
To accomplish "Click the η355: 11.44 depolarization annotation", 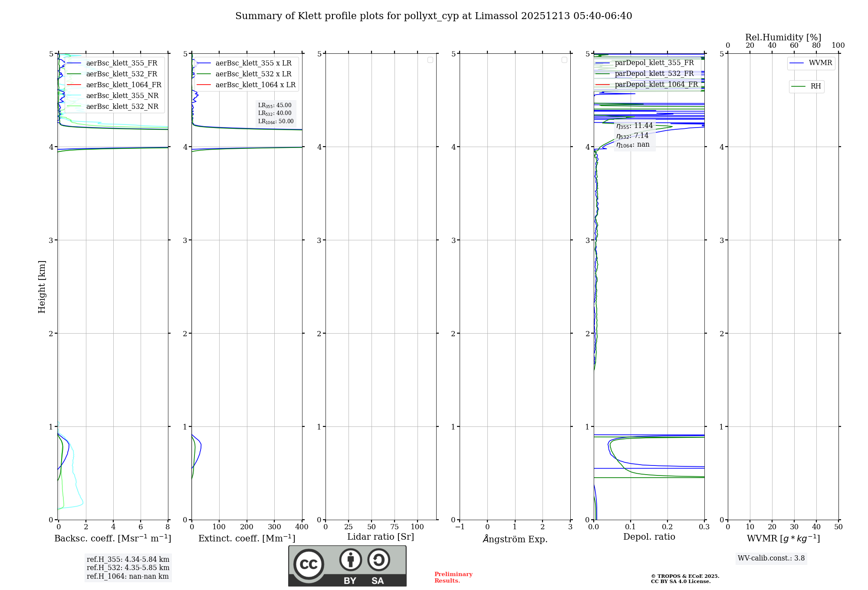I will click(x=635, y=126).
